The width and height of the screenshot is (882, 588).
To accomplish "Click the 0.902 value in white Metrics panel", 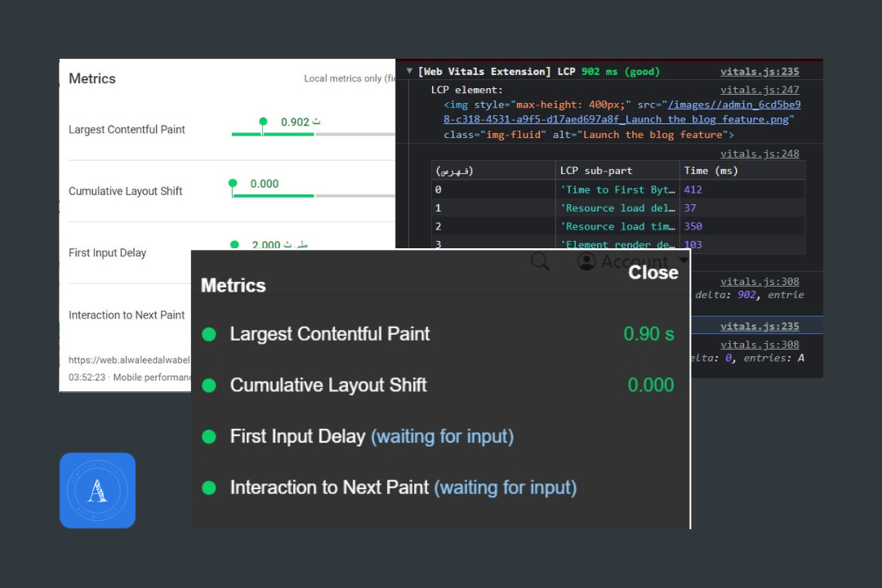I will pyautogui.click(x=301, y=122).
